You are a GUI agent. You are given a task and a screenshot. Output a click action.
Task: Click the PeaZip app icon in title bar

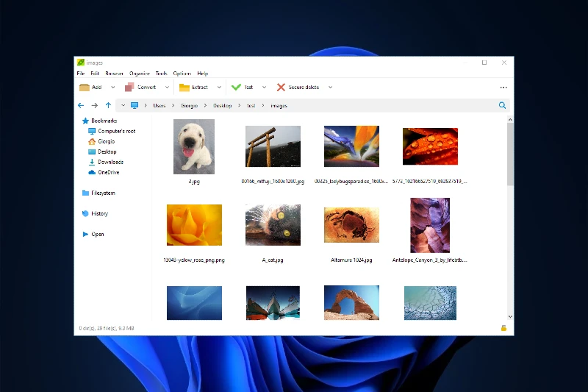click(x=81, y=63)
